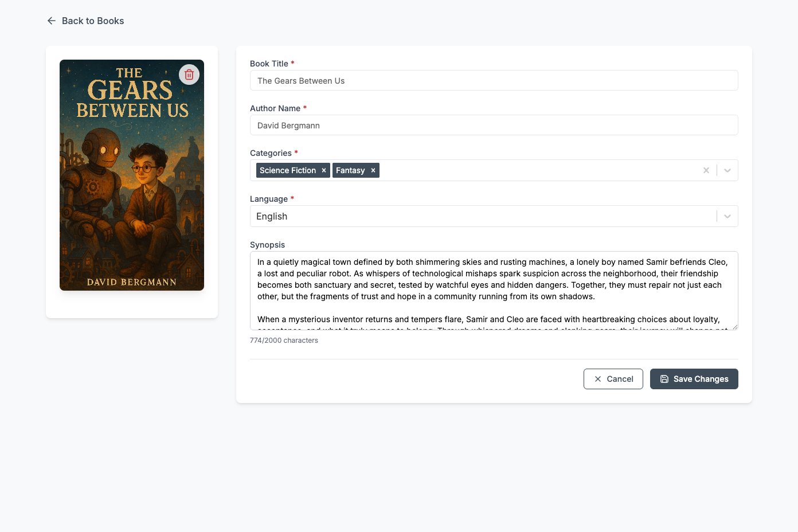Click the Science Fiction tag label
Image resolution: width=798 pixels, height=532 pixels.
288,170
